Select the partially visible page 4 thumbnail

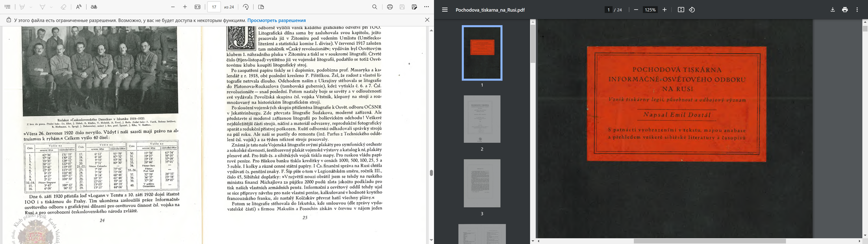pyautogui.click(x=482, y=234)
